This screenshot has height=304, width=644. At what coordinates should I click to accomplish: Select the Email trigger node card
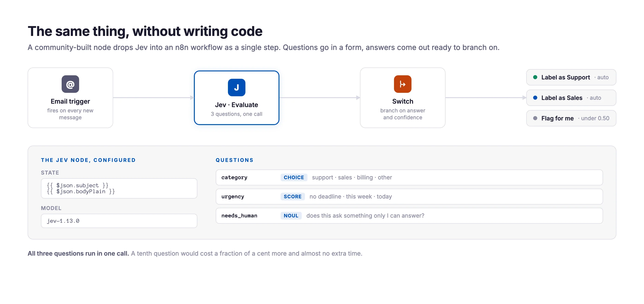pyautogui.click(x=70, y=98)
